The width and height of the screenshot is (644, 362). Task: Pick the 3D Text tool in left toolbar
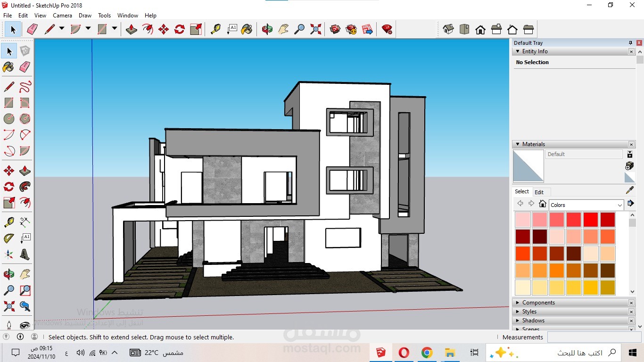[25, 255]
